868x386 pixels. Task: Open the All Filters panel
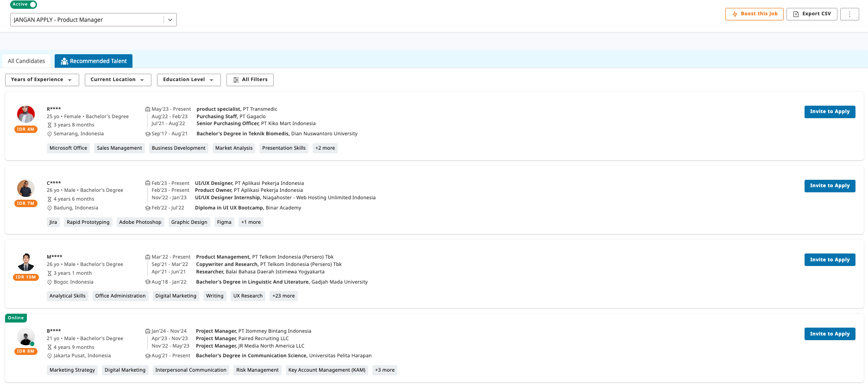click(250, 80)
